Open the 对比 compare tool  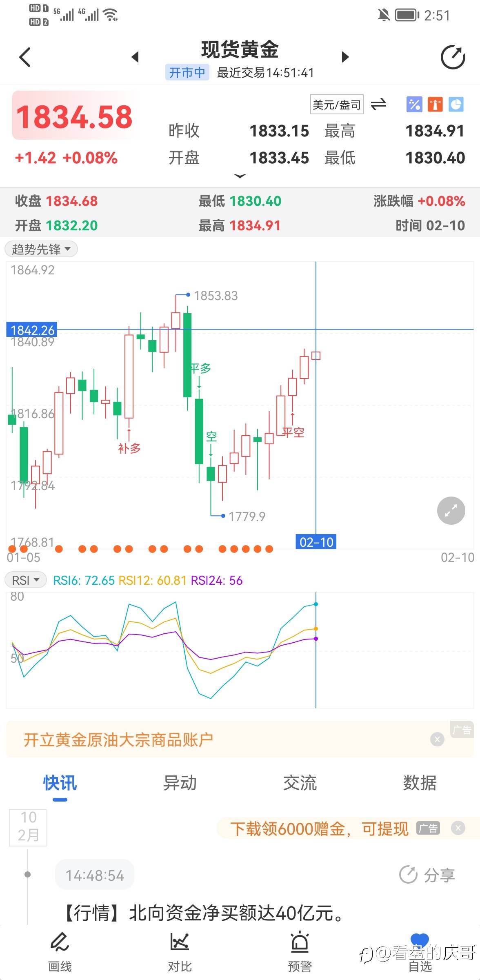click(x=180, y=952)
